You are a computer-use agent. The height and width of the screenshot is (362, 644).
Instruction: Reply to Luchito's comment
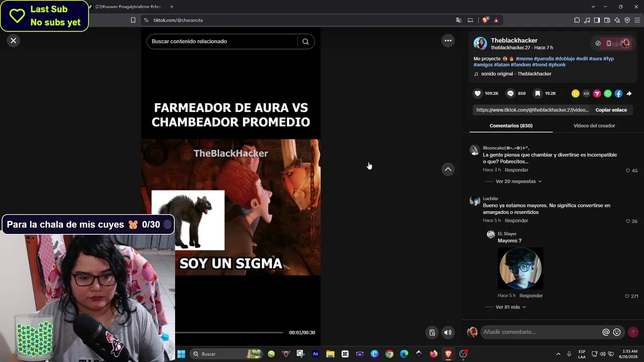516,221
